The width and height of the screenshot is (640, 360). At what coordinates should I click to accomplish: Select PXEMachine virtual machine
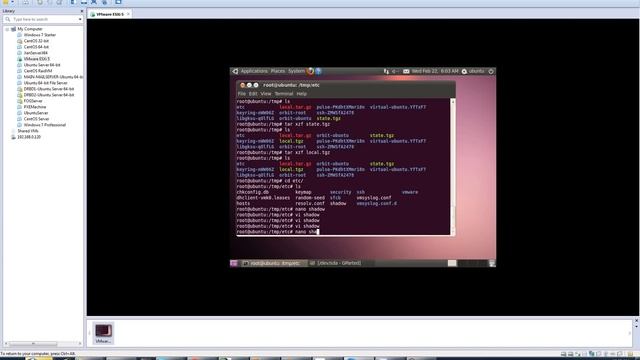35,107
